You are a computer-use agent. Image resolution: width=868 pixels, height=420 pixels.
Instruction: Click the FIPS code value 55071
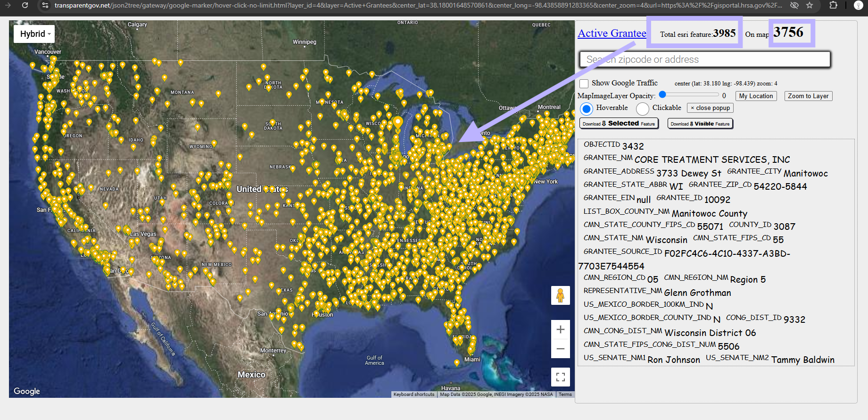[710, 227]
